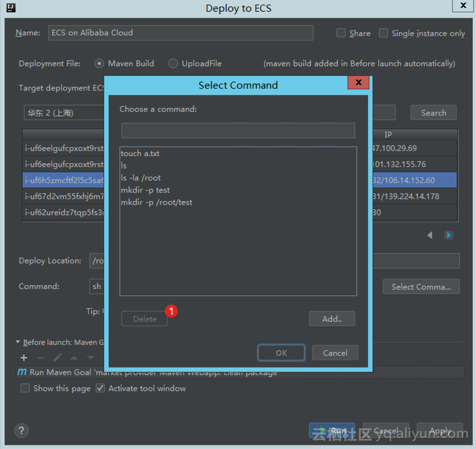Image resolution: width=476 pixels, height=449 pixels.
Task: Go to previous page of ECS instances
Action: point(430,235)
